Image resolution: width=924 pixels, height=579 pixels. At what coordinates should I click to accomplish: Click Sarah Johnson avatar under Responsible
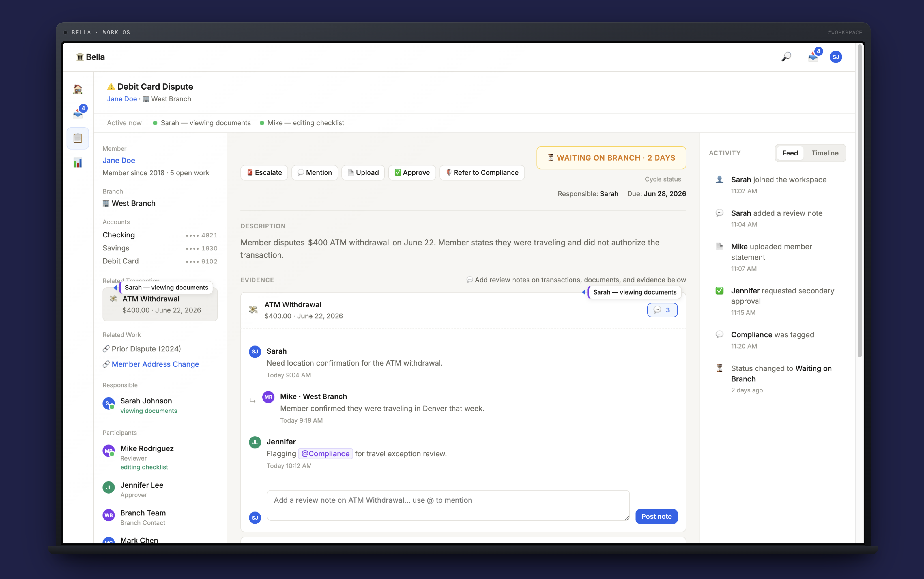(x=109, y=403)
